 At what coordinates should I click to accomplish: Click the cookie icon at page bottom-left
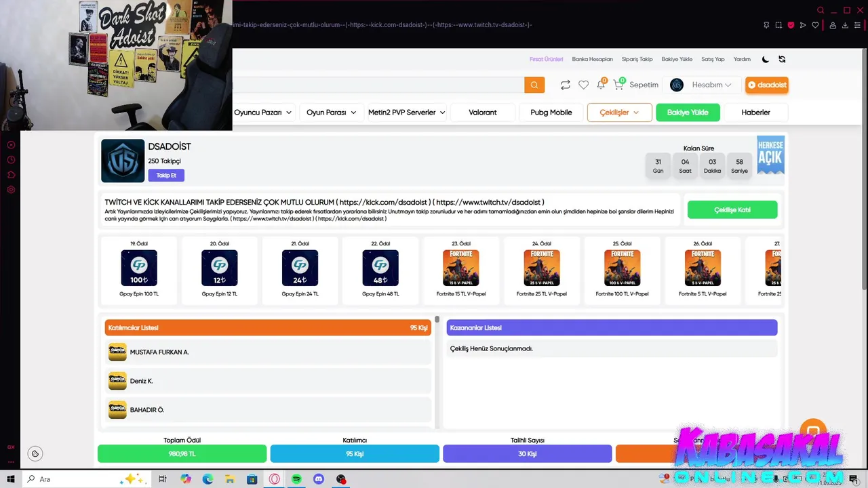point(35,453)
